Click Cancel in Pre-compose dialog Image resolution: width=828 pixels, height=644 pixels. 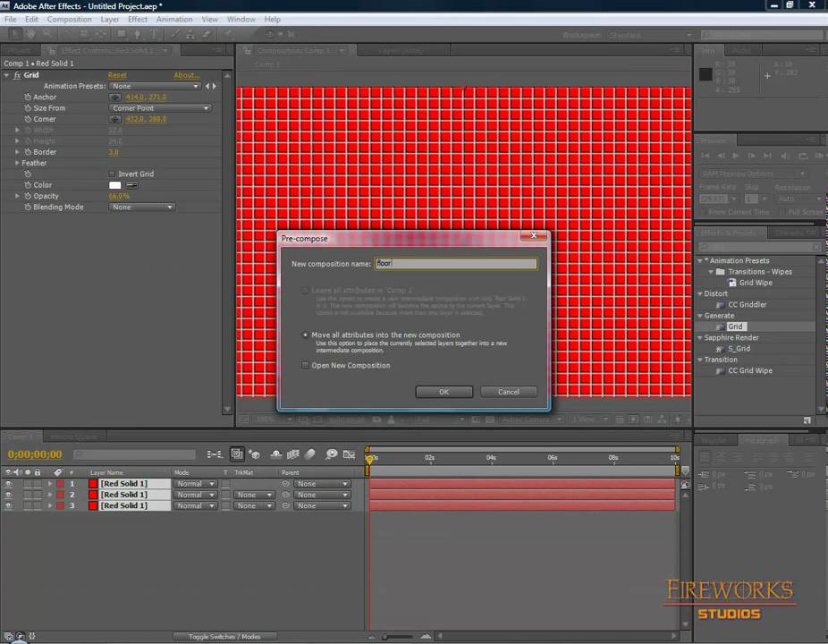tap(509, 392)
